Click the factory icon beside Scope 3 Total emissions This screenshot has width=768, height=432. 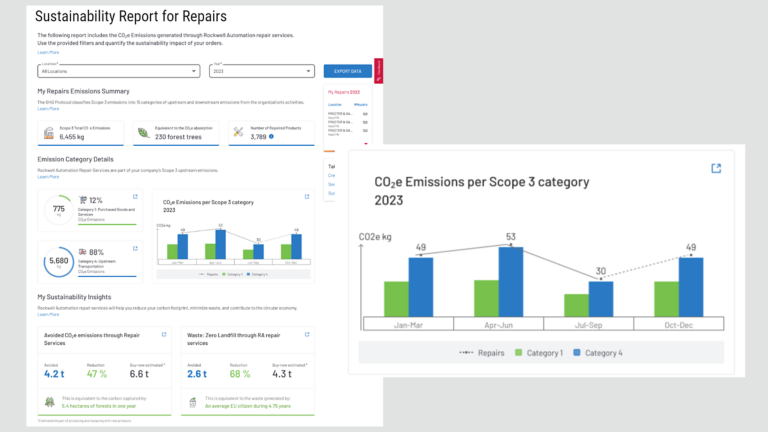tap(48, 133)
